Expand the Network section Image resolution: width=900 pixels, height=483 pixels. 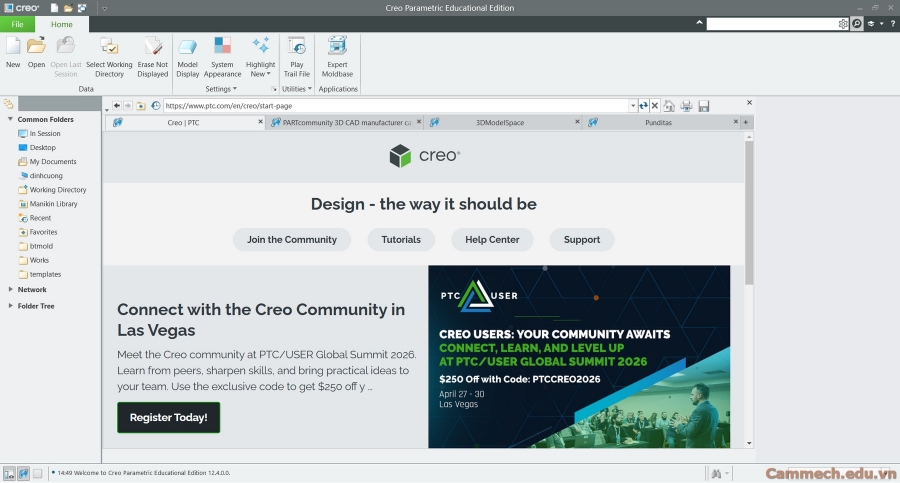tap(10, 289)
